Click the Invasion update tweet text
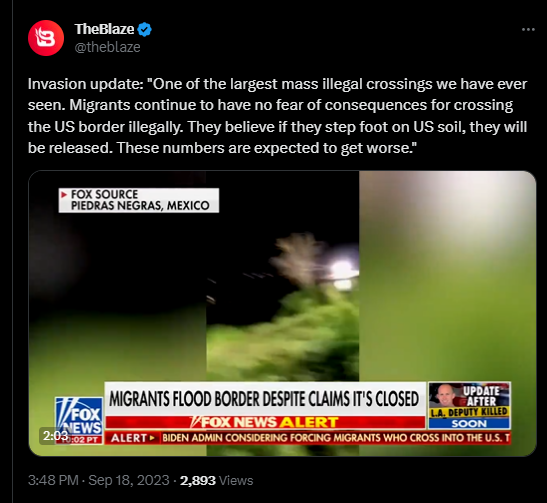 point(277,116)
